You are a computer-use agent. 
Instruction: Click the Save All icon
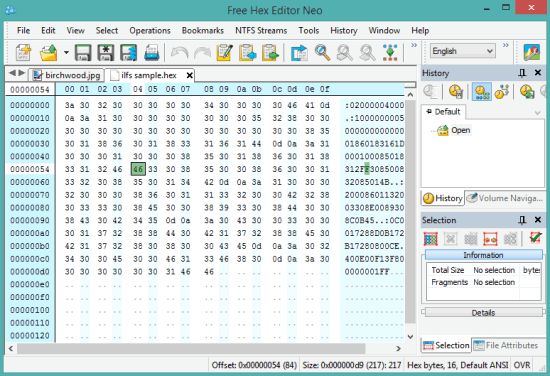tap(128, 52)
